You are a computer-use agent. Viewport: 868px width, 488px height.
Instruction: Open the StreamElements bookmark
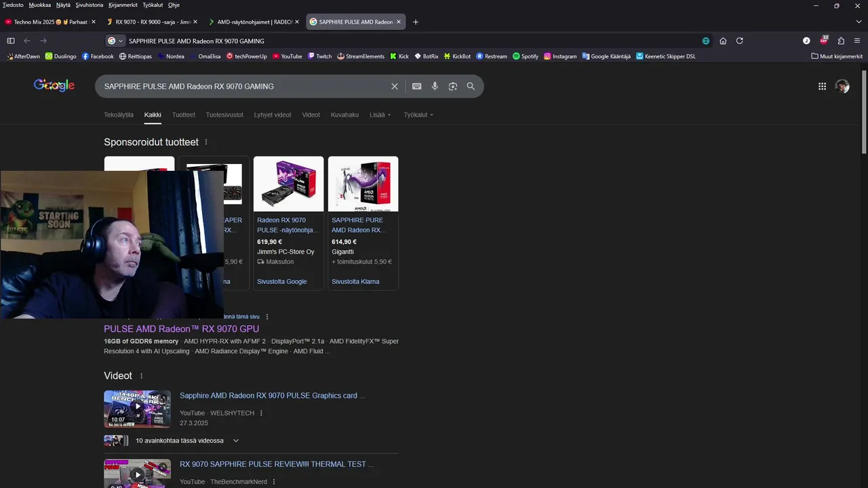361,56
